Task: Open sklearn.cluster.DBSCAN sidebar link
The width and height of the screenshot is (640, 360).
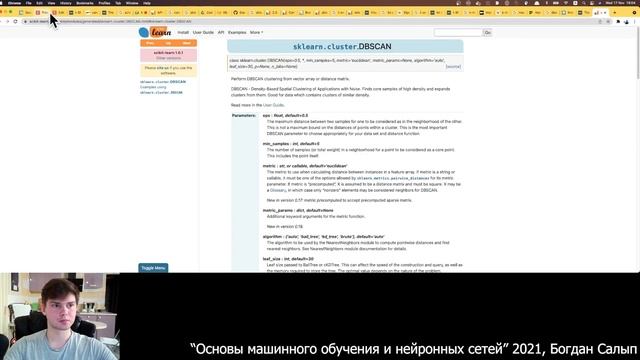Action: [163, 82]
